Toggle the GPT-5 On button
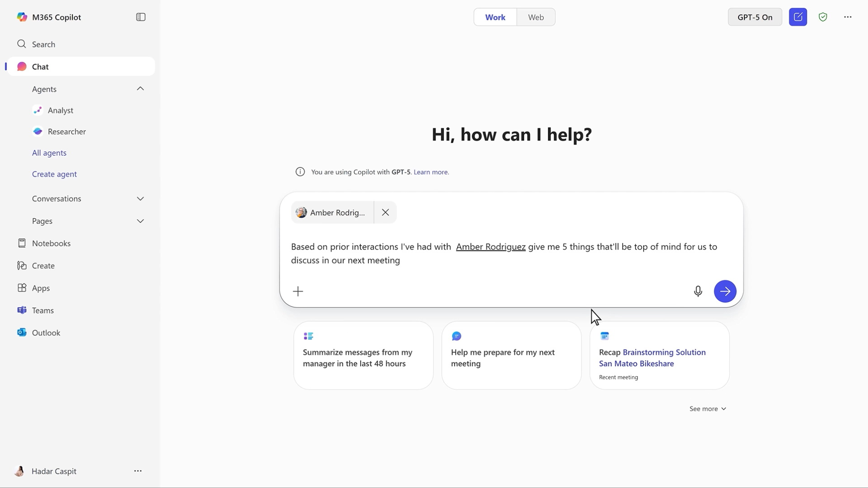Viewport: 868px width, 488px height. coord(755,17)
